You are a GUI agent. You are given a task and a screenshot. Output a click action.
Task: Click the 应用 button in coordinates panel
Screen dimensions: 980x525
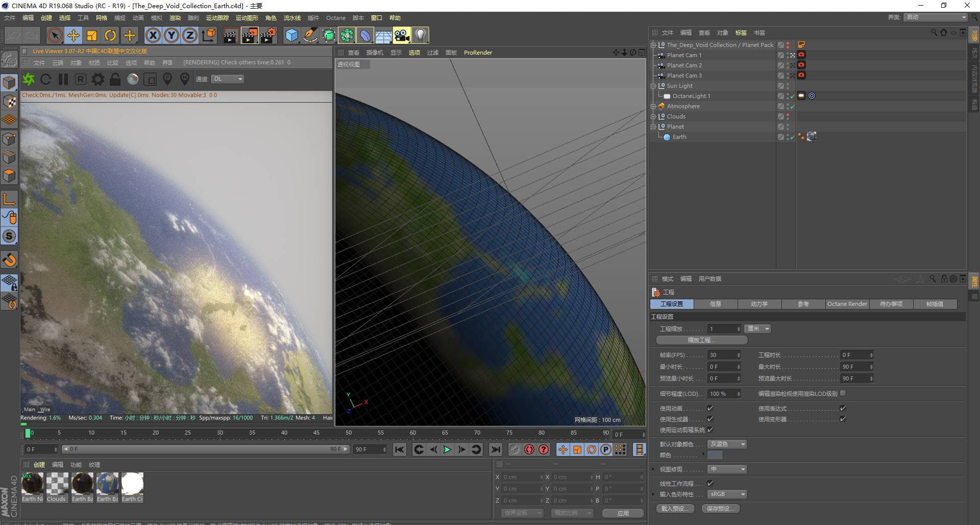[x=623, y=513]
